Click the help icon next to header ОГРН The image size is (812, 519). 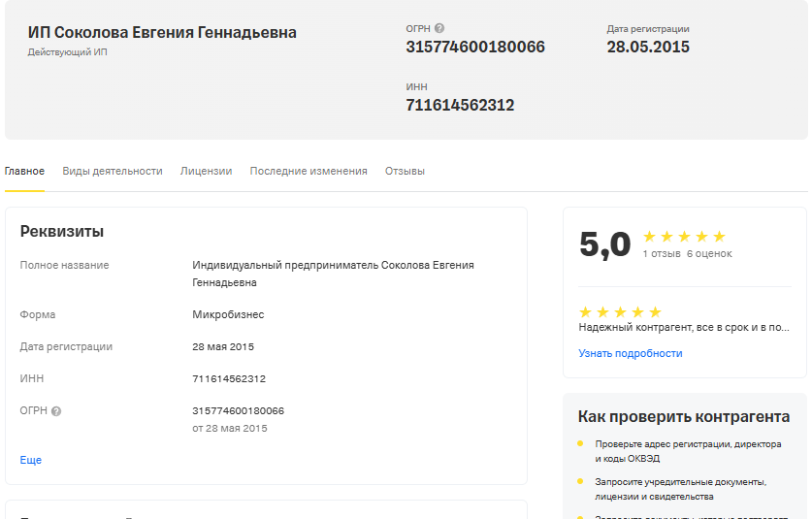pos(439,28)
